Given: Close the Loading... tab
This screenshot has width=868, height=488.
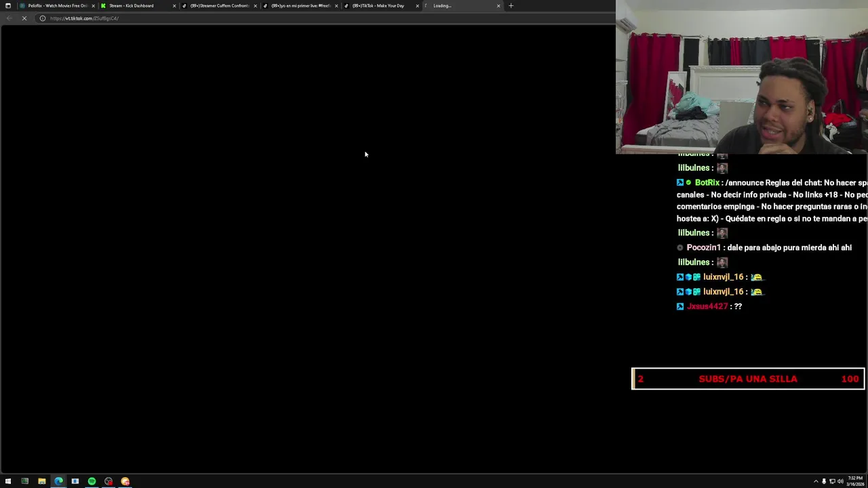Looking at the screenshot, I should (x=498, y=5).
